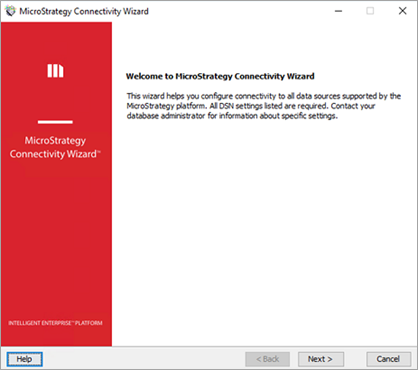Open the Help button
Image resolution: width=418 pixels, height=370 pixels.
coord(24,359)
